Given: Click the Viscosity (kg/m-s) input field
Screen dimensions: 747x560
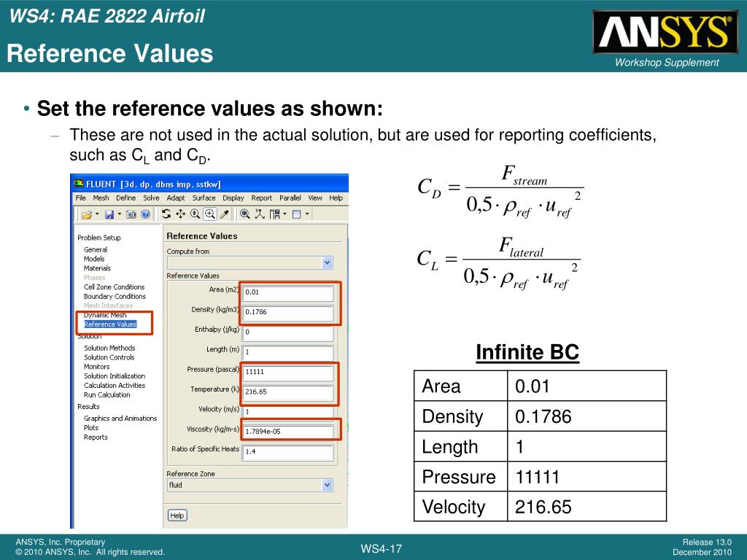Looking at the screenshot, I should [x=287, y=432].
